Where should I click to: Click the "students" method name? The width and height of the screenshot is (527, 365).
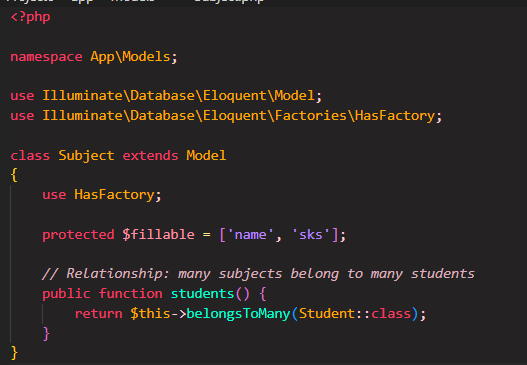pyautogui.click(x=202, y=294)
